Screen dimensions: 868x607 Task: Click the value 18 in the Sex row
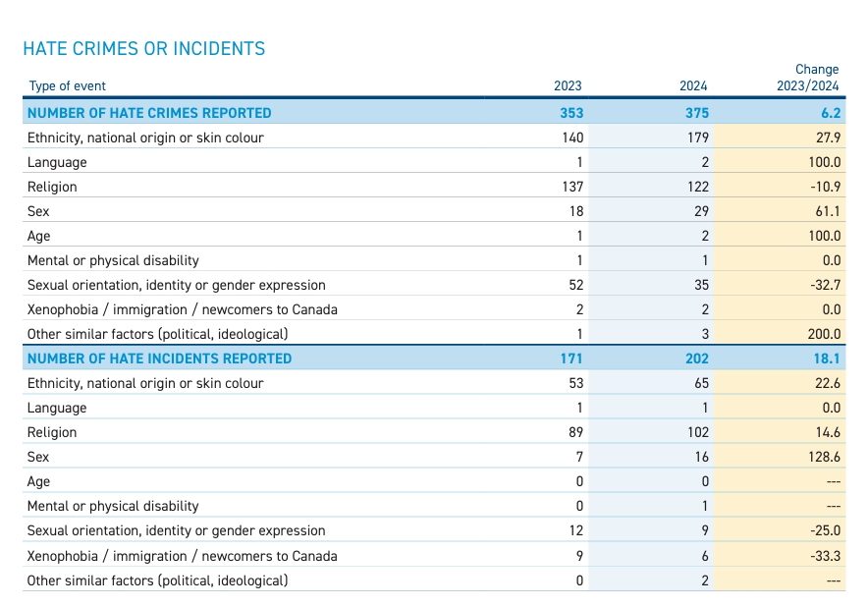[x=576, y=211]
